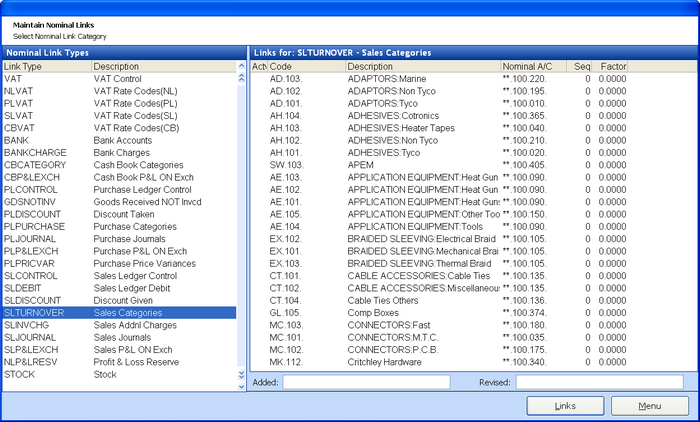Select the SLTURNOVER Sales Categories row
This screenshot has height=422, width=700.
click(118, 313)
